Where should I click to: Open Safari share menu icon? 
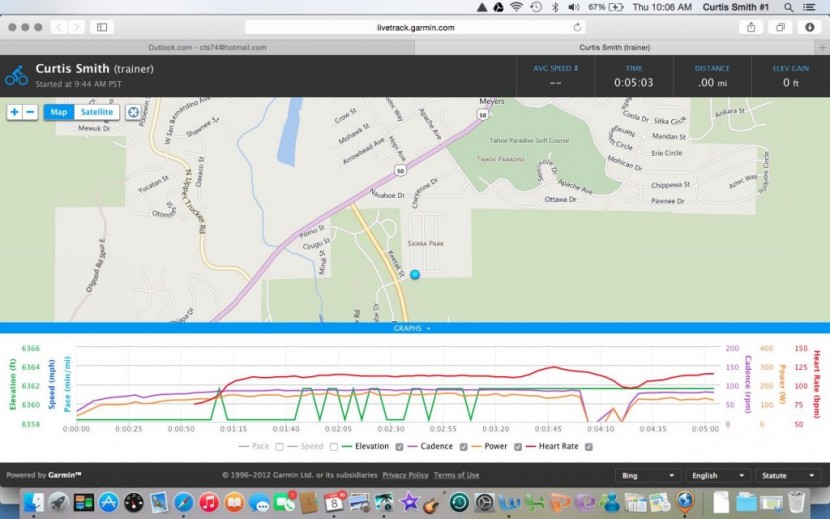751,27
